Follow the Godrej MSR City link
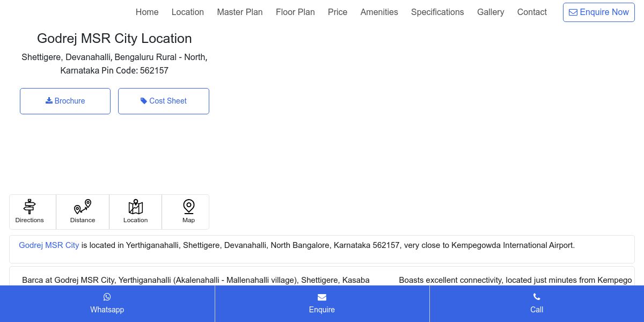Screen dimensions: 644x322 pyautogui.click(x=49, y=245)
